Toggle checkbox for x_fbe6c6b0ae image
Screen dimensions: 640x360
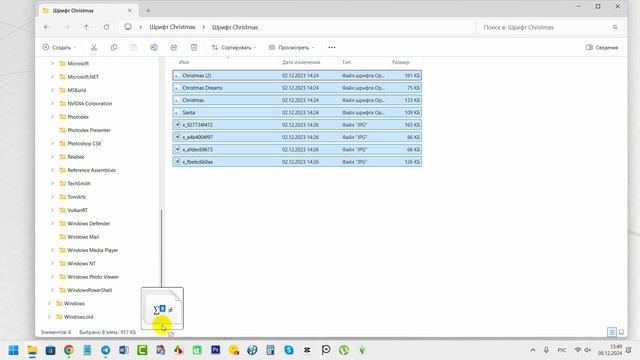177,162
